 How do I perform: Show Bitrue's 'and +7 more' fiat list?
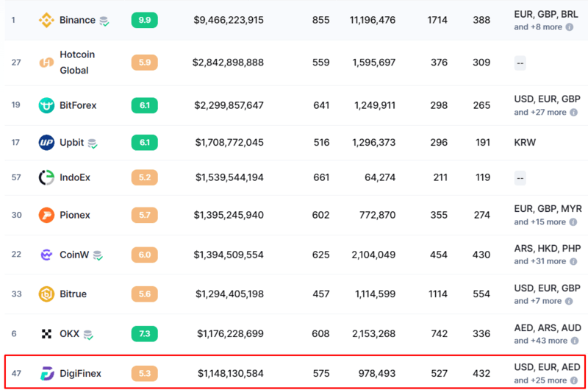[538, 301]
